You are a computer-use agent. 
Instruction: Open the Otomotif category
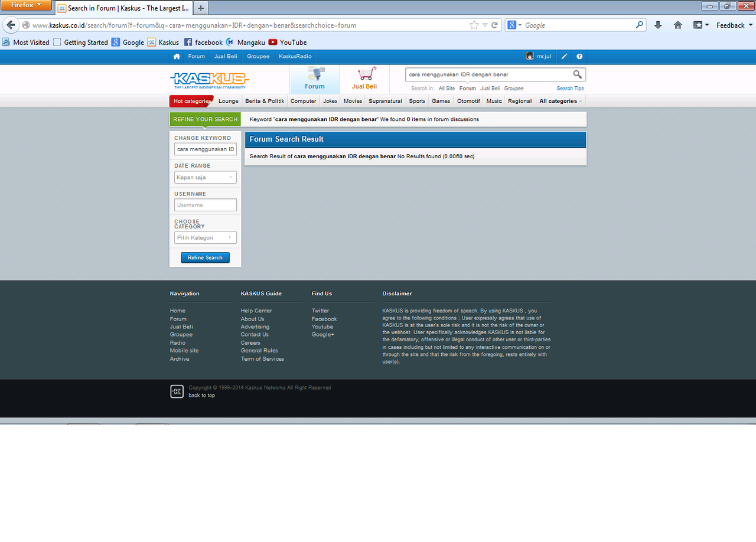point(468,101)
